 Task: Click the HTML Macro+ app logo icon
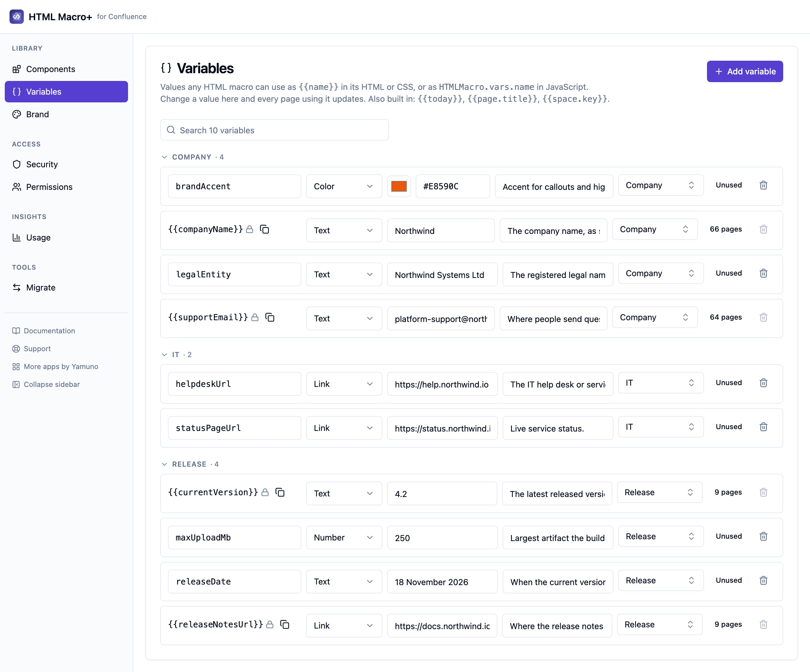16,17
